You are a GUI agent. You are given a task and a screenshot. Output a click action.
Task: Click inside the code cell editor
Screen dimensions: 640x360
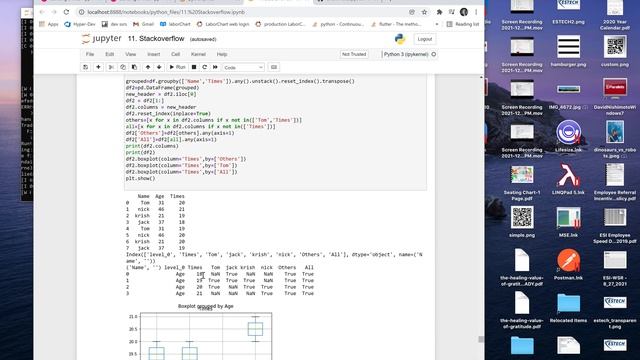[276, 133]
